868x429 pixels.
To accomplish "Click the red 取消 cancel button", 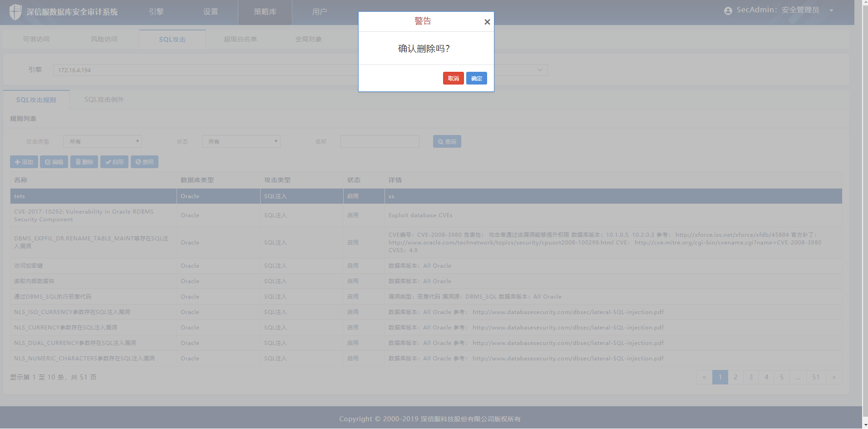I will point(453,78).
